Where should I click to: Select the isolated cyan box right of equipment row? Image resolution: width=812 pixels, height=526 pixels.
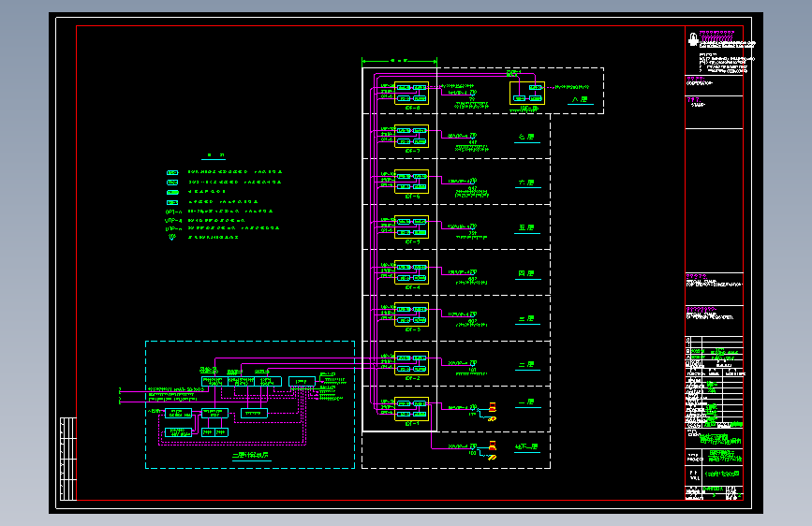pos(302,382)
